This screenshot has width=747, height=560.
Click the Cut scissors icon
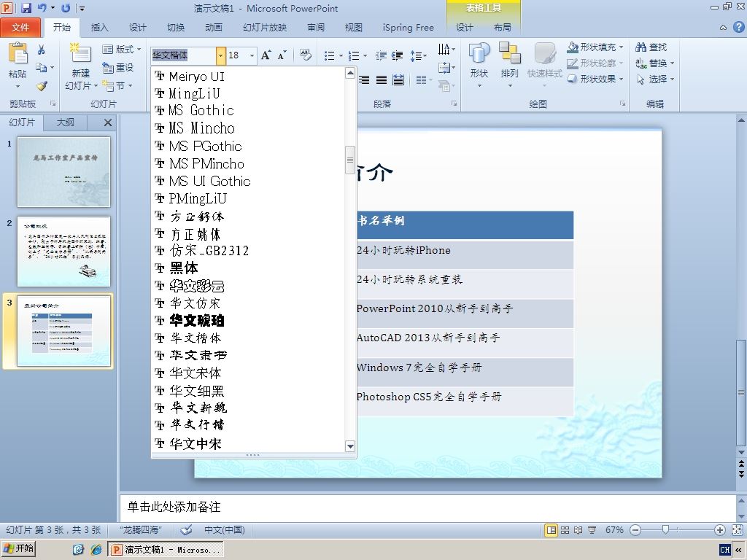[42, 49]
